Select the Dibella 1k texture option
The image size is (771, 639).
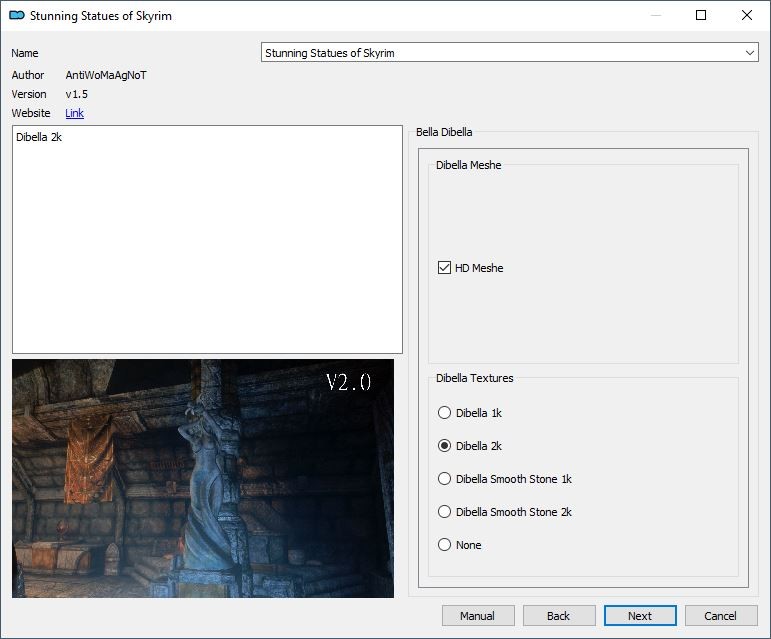click(x=445, y=412)
